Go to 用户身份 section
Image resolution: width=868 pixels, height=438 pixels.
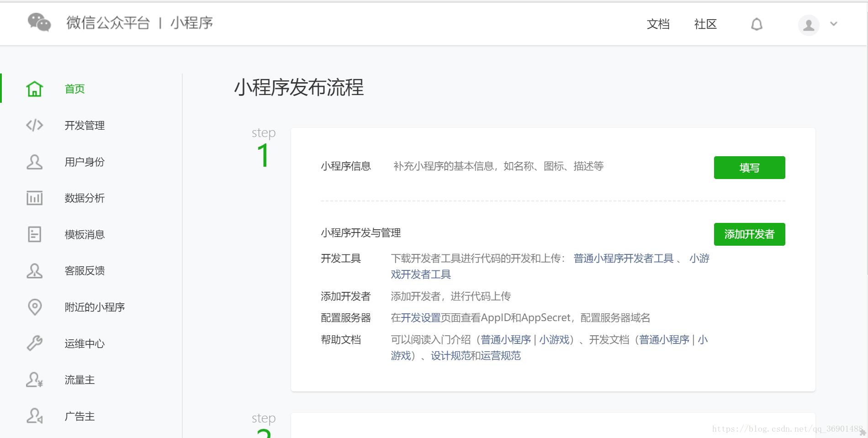point(85,162)
